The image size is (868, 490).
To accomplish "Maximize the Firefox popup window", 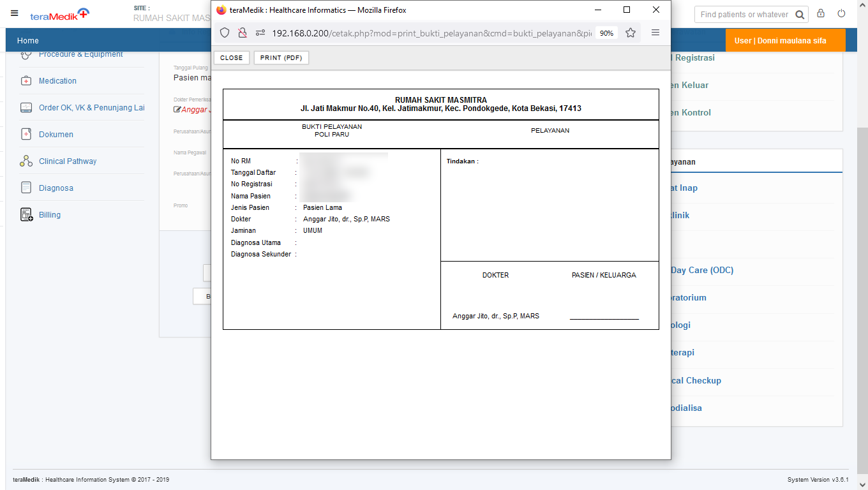I will (627, 10).
